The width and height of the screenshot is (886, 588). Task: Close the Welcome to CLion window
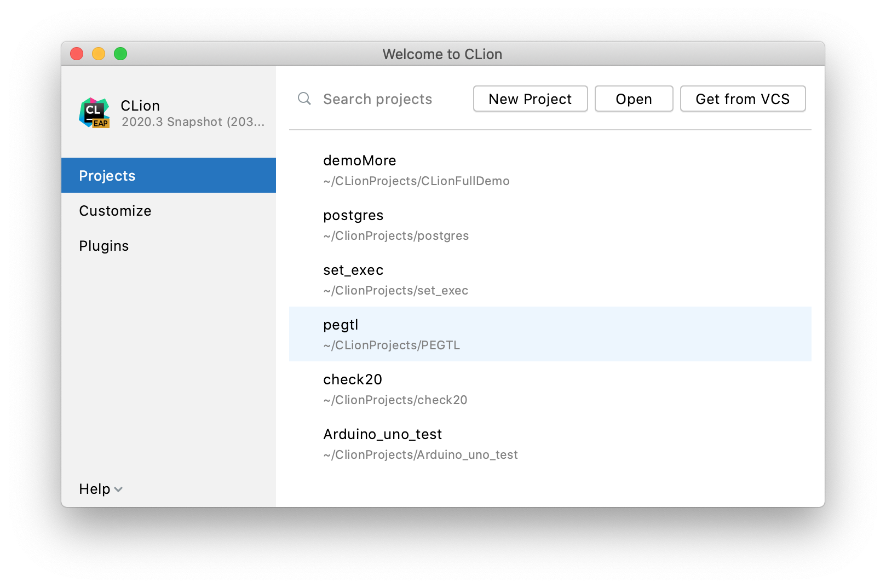[x=77, y=54]
